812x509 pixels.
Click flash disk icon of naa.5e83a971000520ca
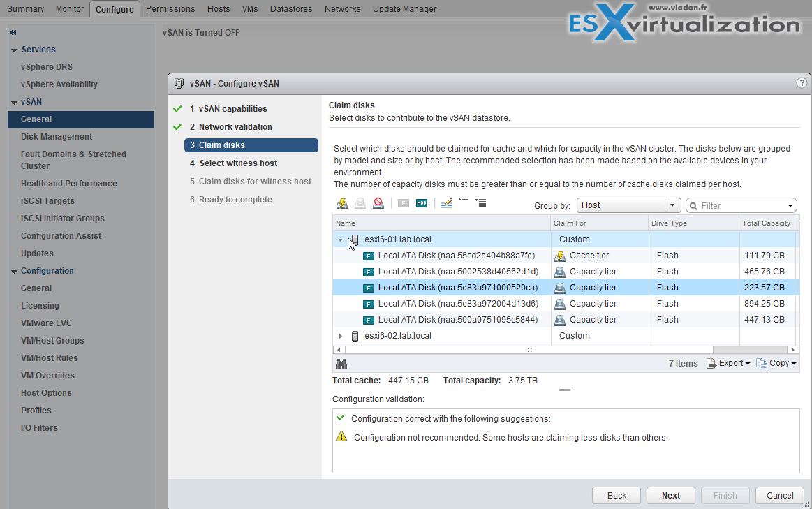point(369,288)
